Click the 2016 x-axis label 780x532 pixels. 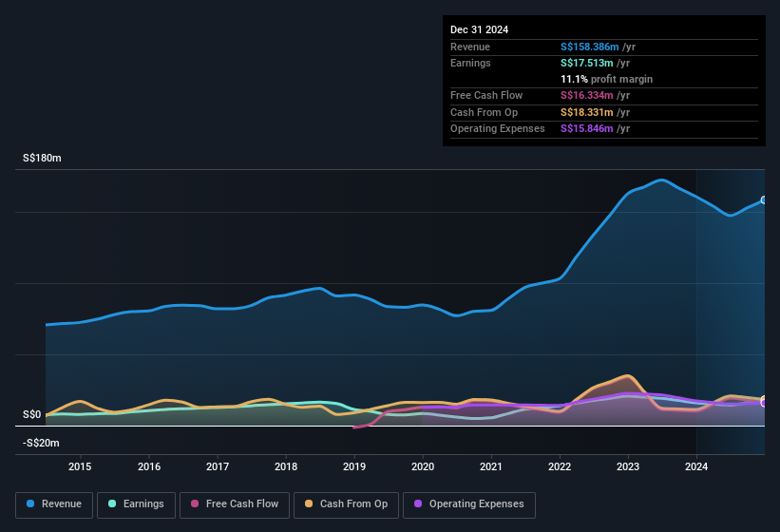[x=149, y=466]
